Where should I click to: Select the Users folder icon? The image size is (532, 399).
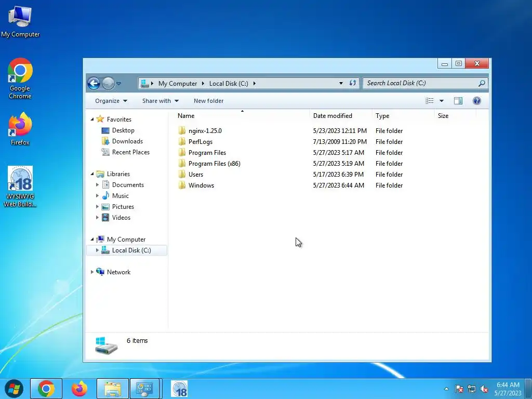click(x=182, y=175)
